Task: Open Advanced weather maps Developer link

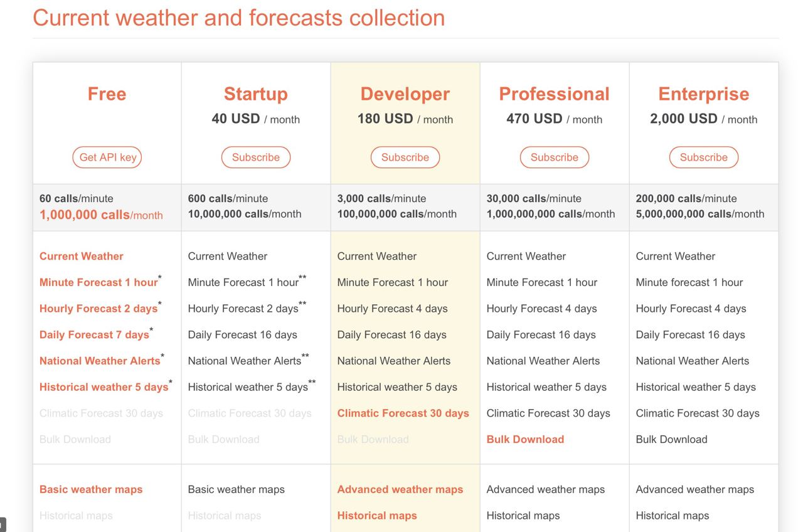Action: point(400,489)
